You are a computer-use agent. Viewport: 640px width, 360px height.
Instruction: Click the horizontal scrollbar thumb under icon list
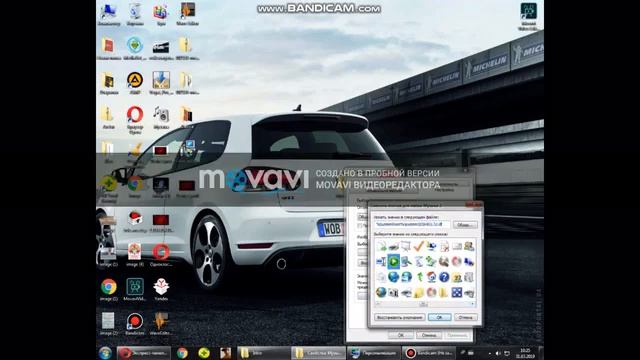423,304
